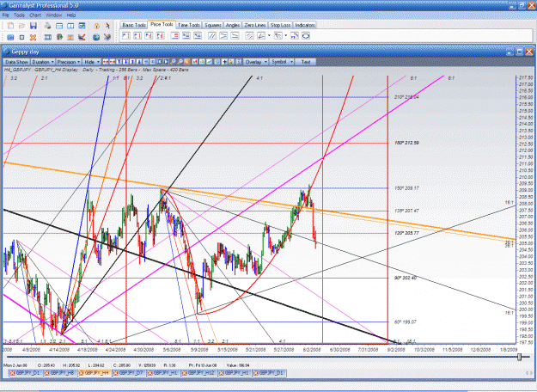Expand arrow next to angled lines price tool

[269, 35]
